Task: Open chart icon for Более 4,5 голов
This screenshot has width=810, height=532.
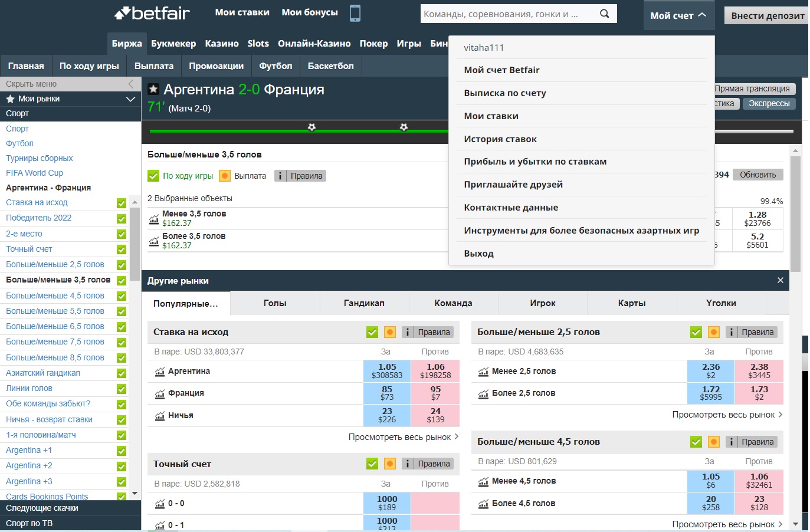Action: 483,504
